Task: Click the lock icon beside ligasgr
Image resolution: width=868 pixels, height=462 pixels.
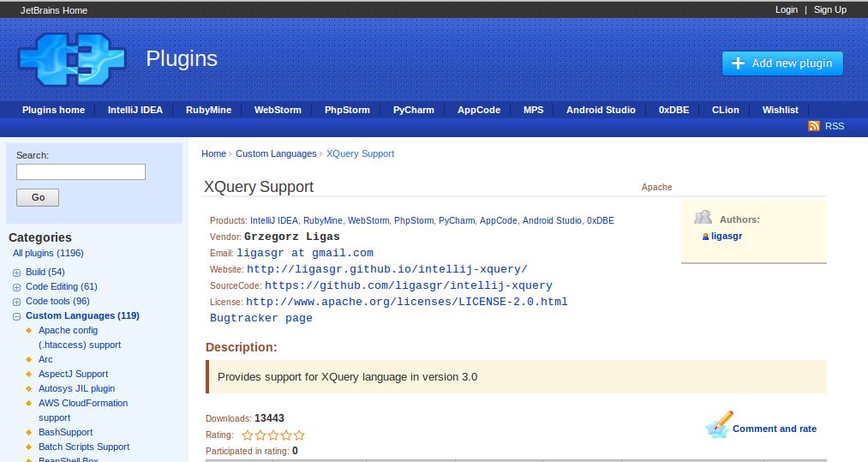Action: (705, 237)
